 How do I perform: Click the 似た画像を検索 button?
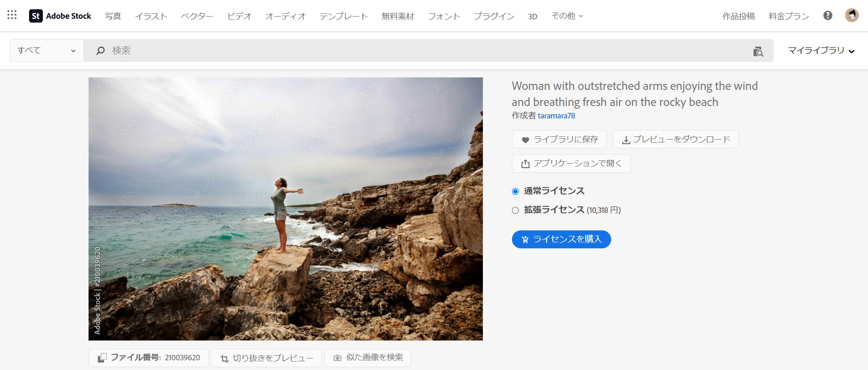click(368, 358)
